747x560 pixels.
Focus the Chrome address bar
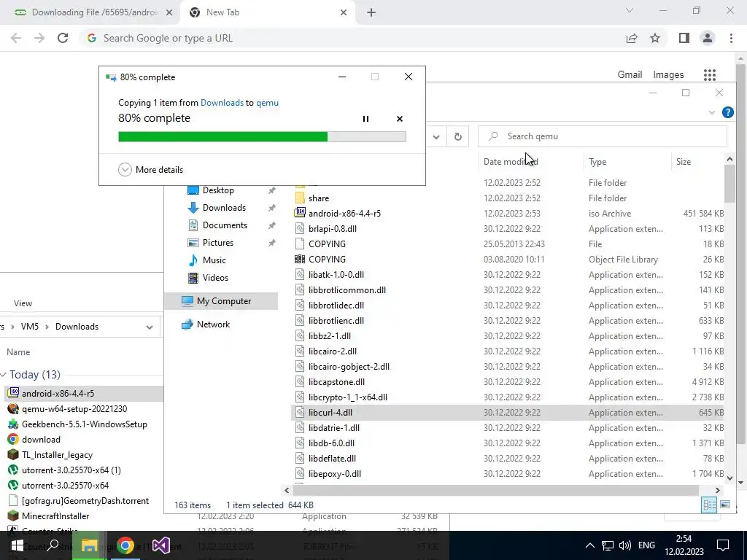tap(352, 38)
